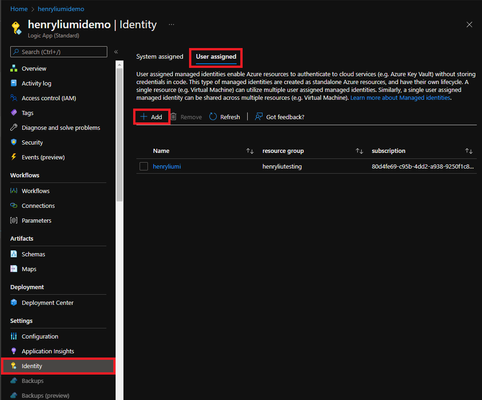Click the Refresh icon in toolbar
This screenshot has width=482, height=400.
213,117
